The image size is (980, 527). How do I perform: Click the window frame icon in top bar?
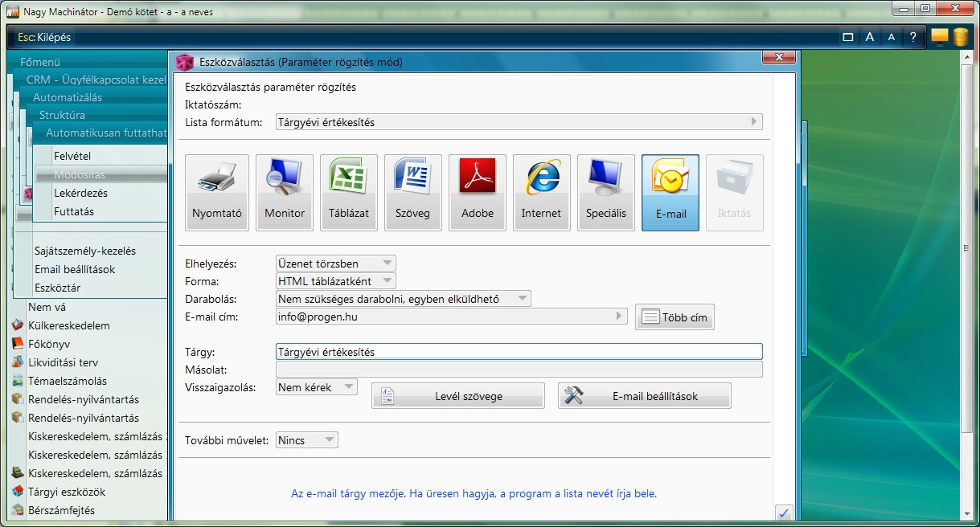[x=848, y=37]
